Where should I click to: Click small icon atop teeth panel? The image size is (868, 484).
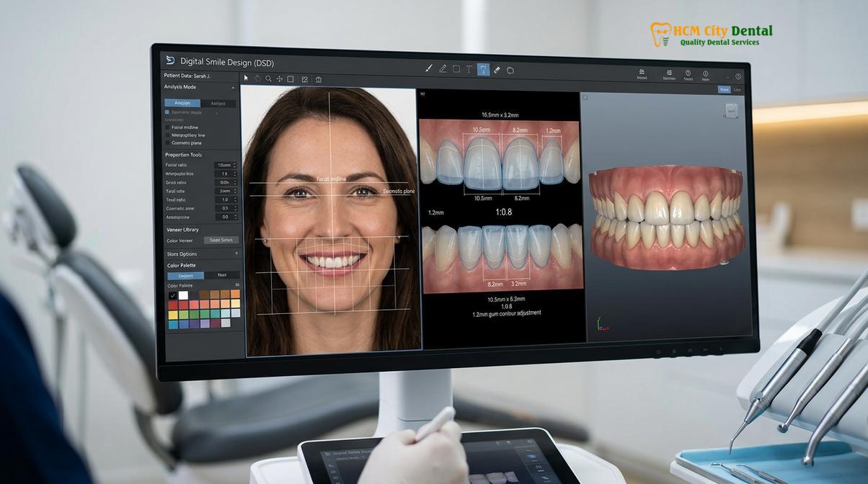pyautogui.click(x=422, y=93)
